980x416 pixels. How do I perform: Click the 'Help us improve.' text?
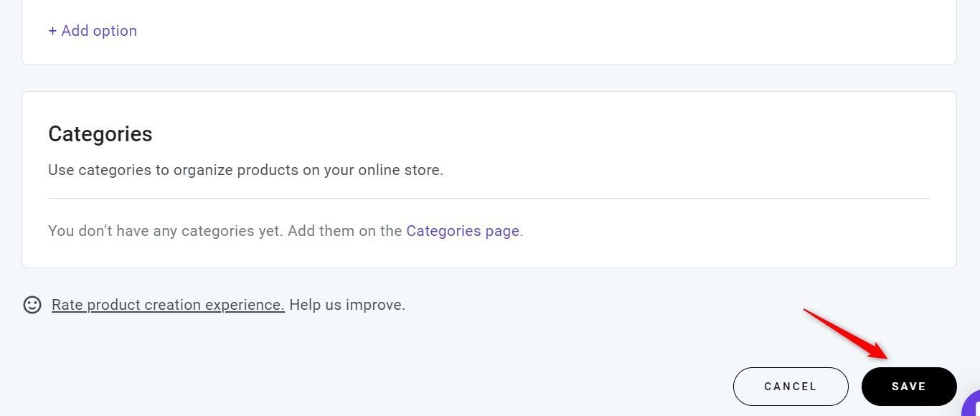[347, 305]
